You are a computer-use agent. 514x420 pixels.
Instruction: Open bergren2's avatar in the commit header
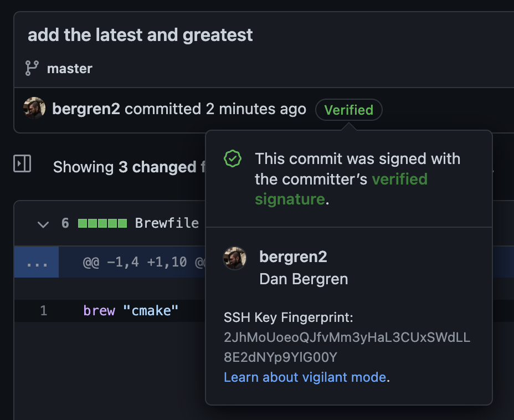pos(34,108)
